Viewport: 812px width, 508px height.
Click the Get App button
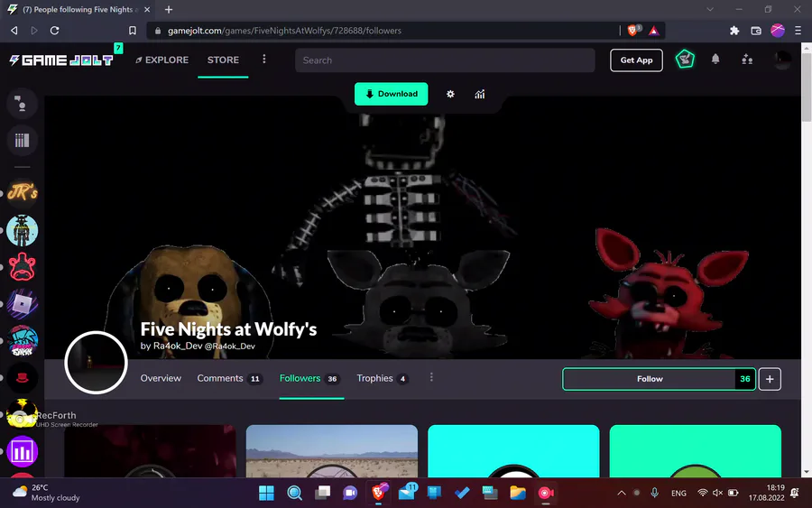636,60
